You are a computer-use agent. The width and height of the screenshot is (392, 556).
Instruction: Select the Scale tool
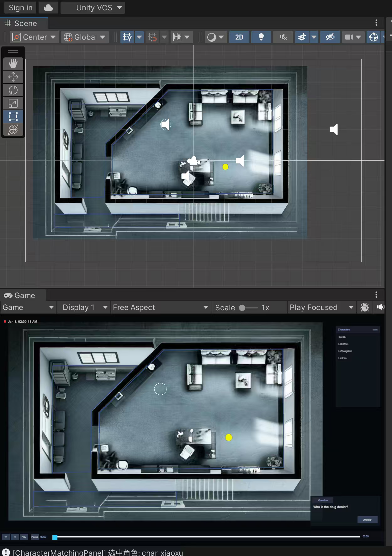[13, 103]
